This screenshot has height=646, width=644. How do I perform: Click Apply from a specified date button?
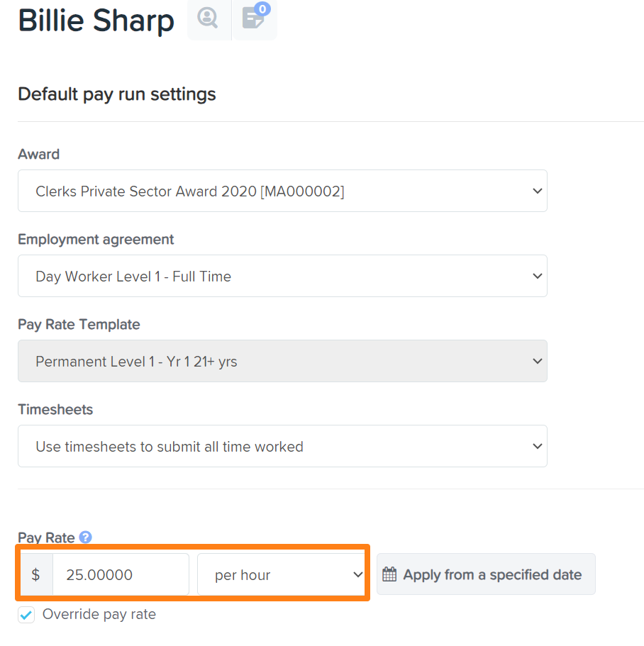pyautogui.click(x=486, y=574)
